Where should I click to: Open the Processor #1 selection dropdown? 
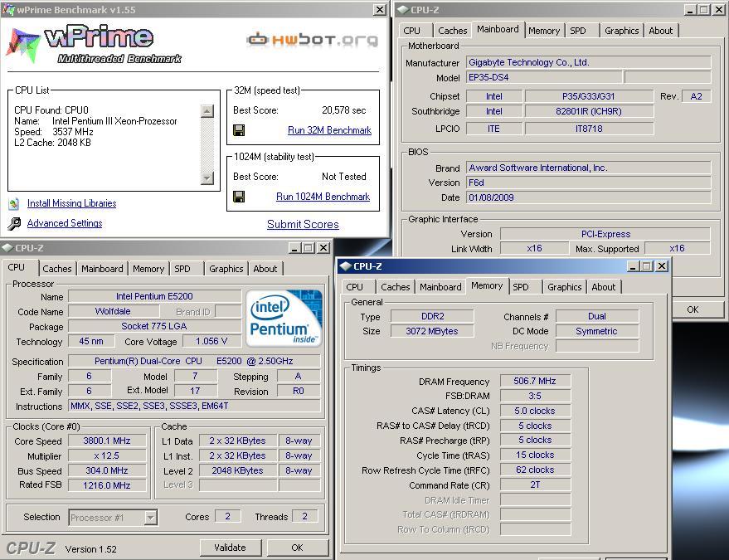tap(150, 517)
